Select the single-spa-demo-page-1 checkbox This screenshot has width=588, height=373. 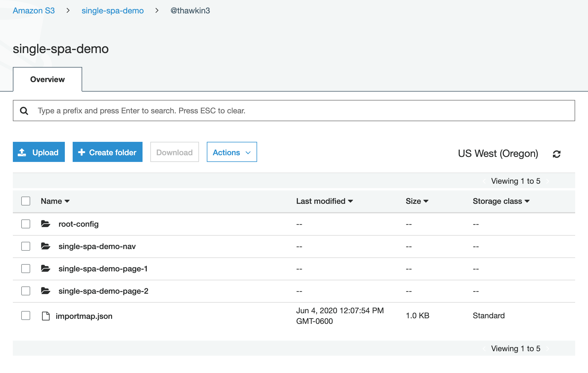26,269
